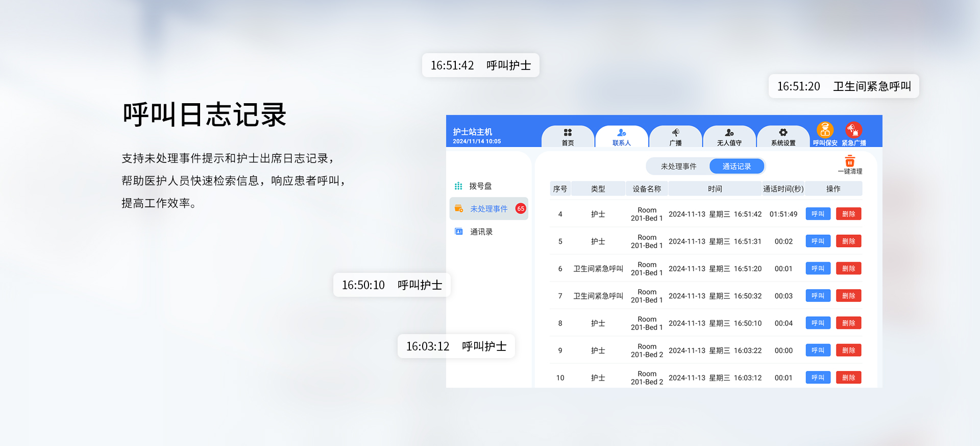Delete record number 5

point(848,241)
